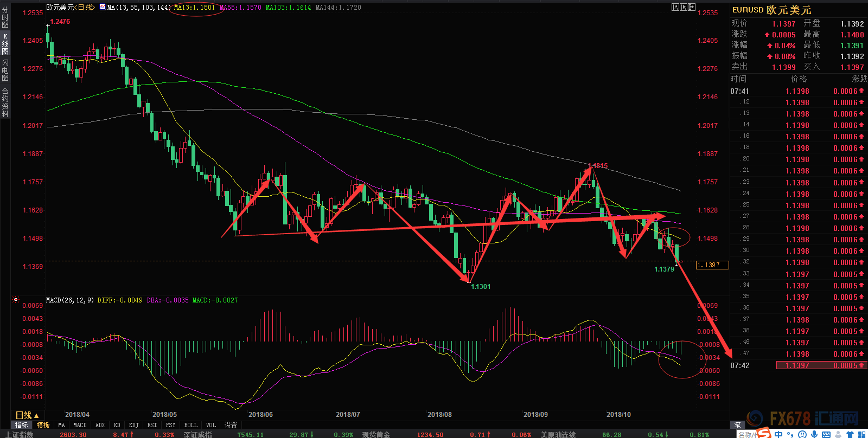Click the MA144:1.1720 legend value
Viewport: 868px width, 438px height.
coord(338,7)
